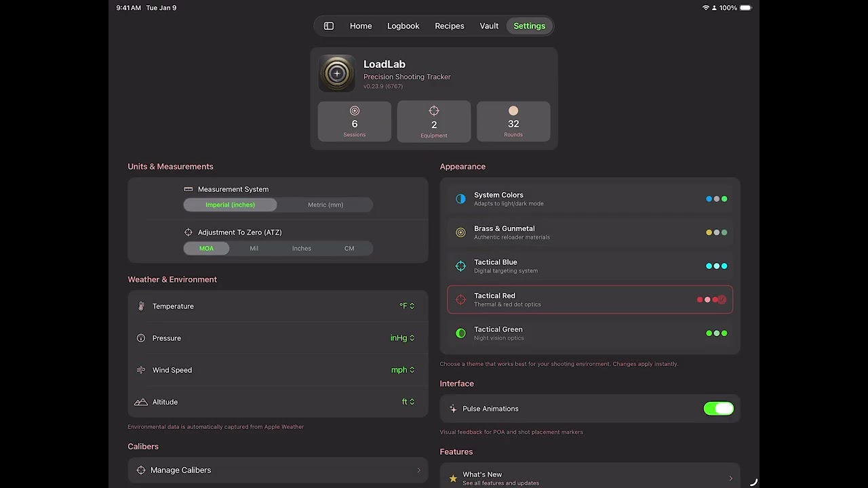Click the Wind Speed icon
This screenshot has height=488, width=868.
pyautogui.click(x=141, y=370)
